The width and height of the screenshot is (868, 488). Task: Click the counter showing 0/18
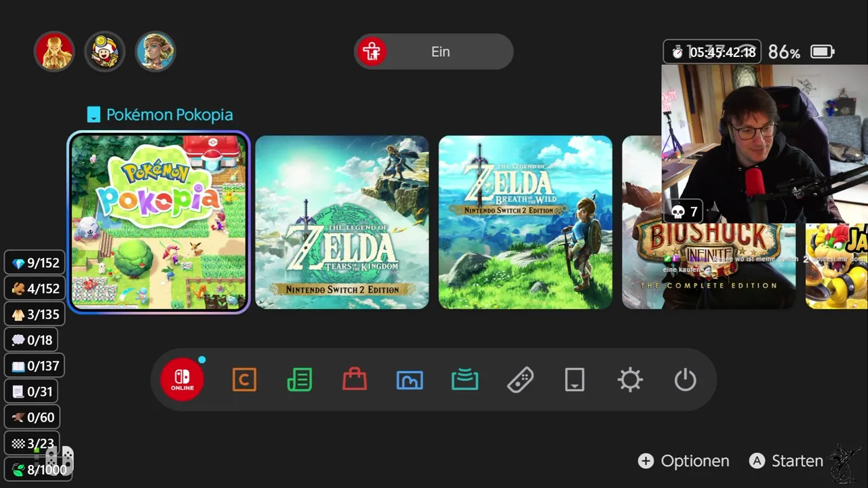[x=32, y=340]
